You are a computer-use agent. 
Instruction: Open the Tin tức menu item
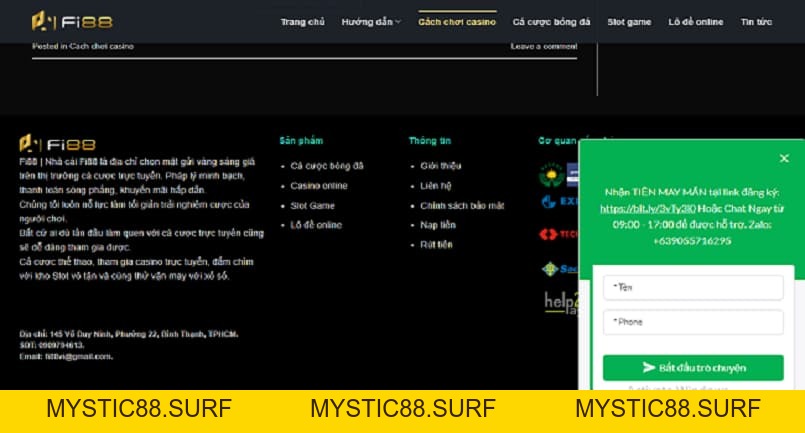[756, 22]
